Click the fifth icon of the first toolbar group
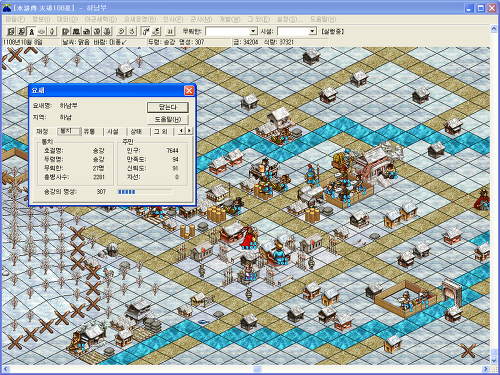 pos(52,31)
